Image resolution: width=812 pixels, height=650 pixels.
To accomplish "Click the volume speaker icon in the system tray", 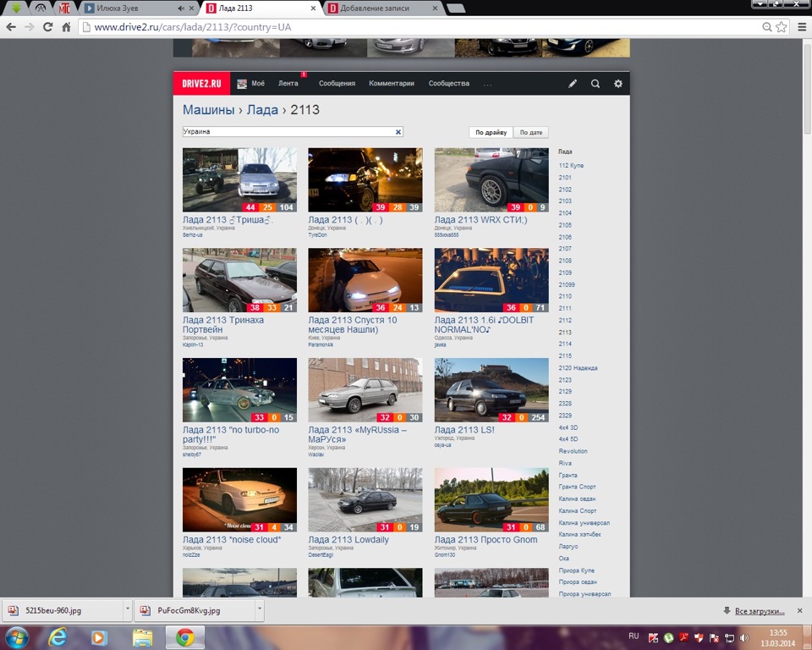I will point(744,637).
